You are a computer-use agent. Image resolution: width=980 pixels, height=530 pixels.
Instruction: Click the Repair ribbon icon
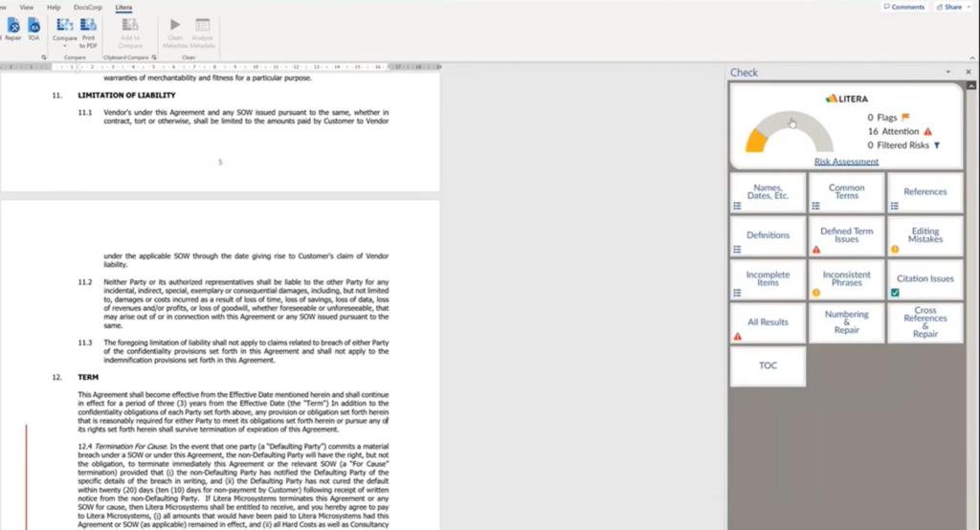tap(13, 26)
